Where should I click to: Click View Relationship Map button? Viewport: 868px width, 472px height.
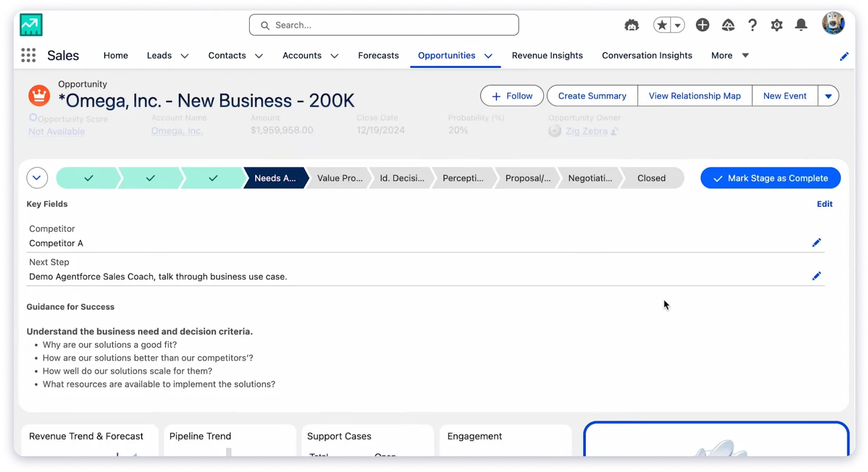point(694,96)
